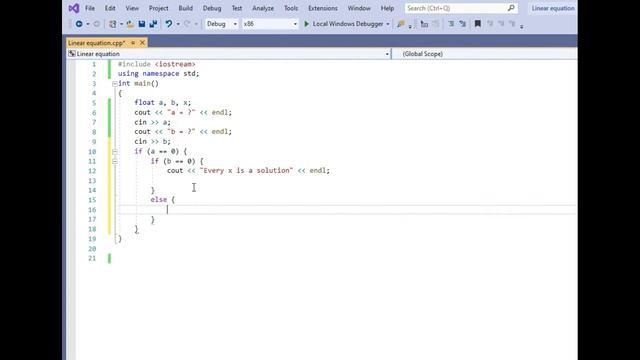Open the Window menu
Screen dimensions: 640x360
359,8
